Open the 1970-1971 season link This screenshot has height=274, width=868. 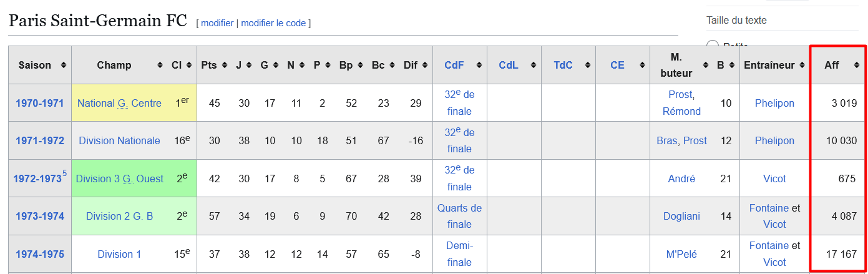tap(40, 103)
